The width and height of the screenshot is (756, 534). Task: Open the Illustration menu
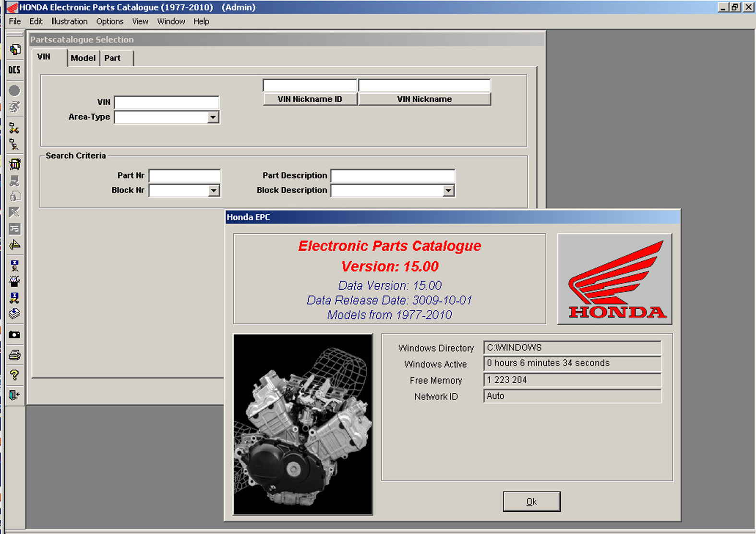pos(69,22)
